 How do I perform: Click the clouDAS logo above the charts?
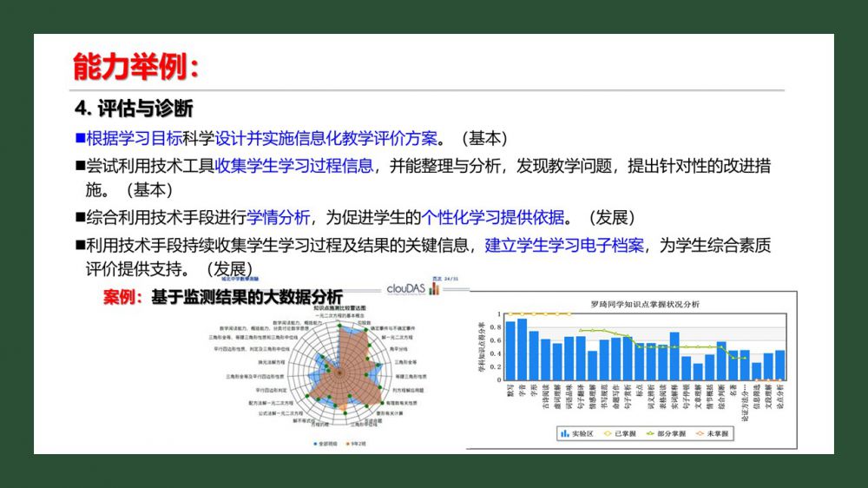coord(412,288)
